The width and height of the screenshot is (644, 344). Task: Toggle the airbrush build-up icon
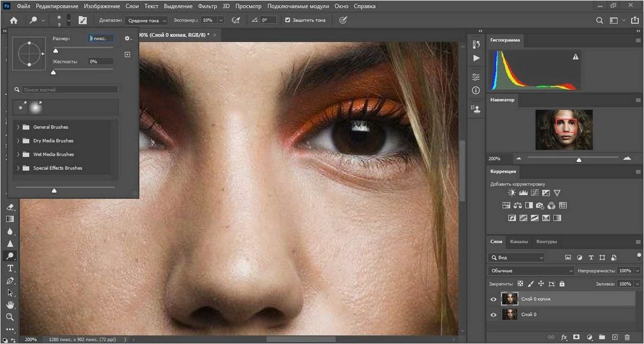click(235, 20)
